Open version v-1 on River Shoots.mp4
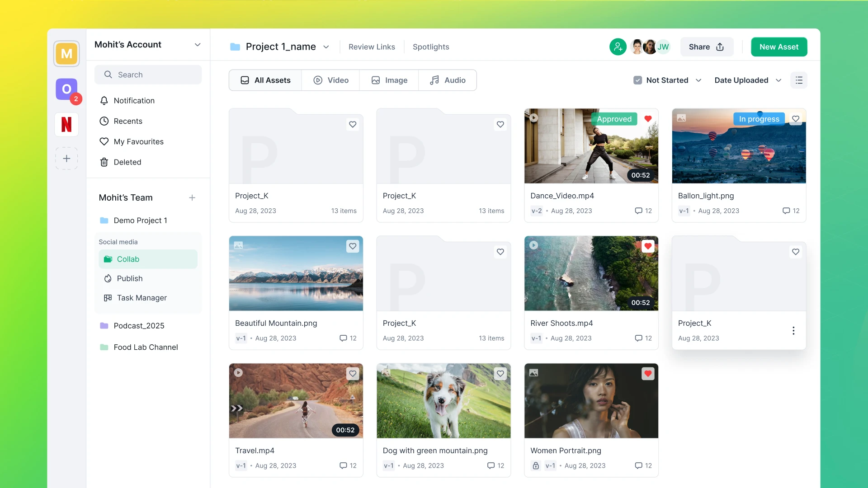This screenshot has width=868, height=488. point(536,338)
